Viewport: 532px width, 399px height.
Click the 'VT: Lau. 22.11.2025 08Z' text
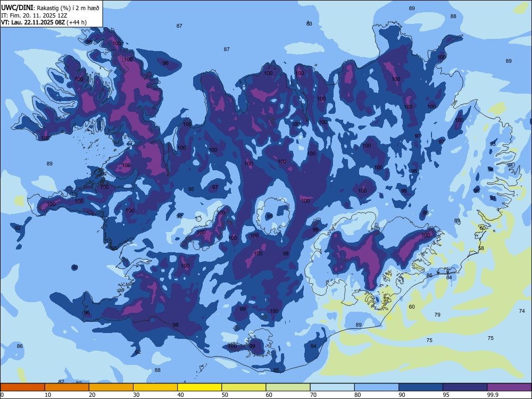33,22
